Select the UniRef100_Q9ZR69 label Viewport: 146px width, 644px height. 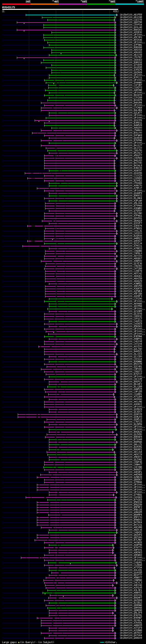(x=131, y=72)
